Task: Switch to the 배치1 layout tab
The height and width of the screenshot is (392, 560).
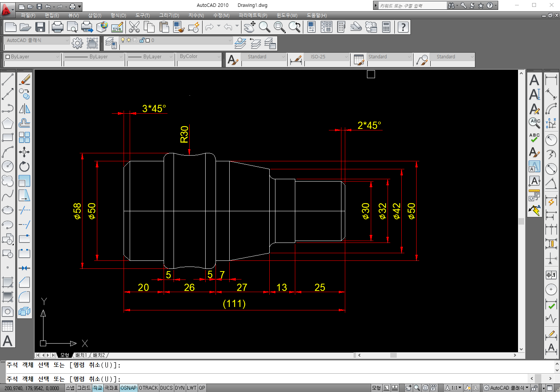Action: tap(81, 355)
